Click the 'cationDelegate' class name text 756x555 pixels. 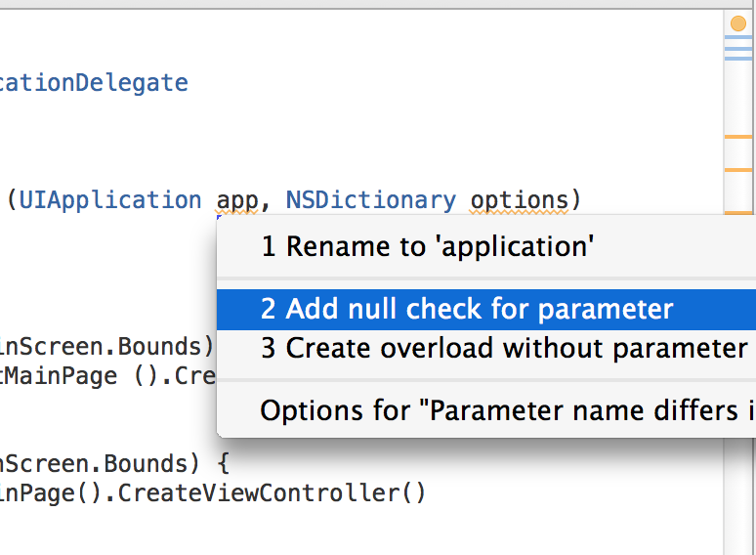(x=94, y=83)
